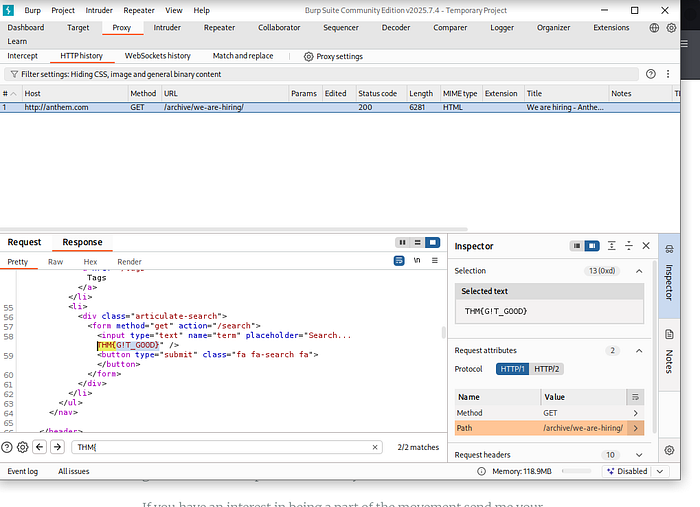Select HTTP/2 protocol toggle
The image size is (700, 507).
[547, 369]
